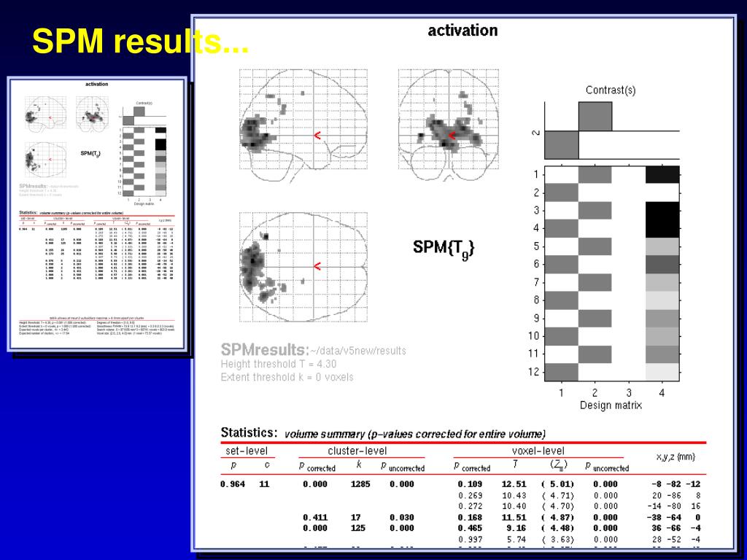Image resolution: width=747 pixels, height=560 pixels.
Task: Click the 'x,y,z {mm}' column header
Action: [676, 457]
